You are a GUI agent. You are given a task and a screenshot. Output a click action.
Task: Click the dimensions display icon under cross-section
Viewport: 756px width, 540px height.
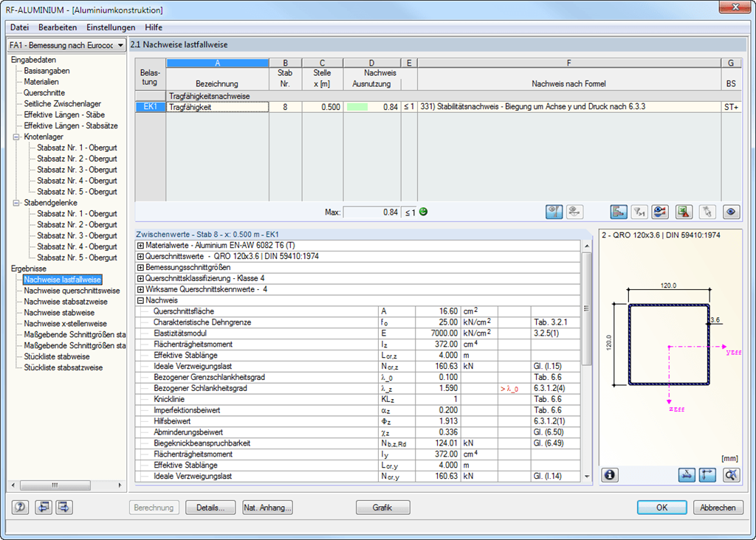click(687, 475)
